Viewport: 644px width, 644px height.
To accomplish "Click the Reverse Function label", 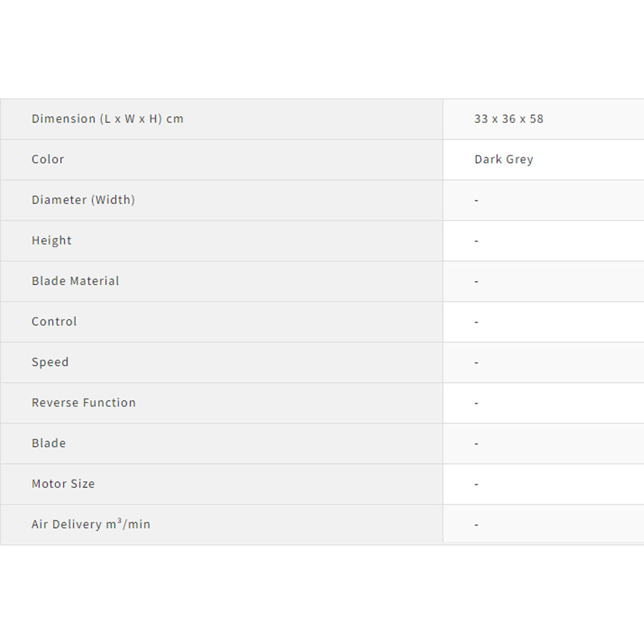I will pyautogui.click(x=83, y=402).
